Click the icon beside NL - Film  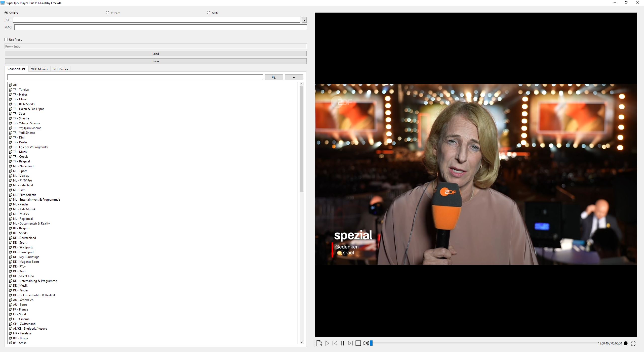[11, 190]
